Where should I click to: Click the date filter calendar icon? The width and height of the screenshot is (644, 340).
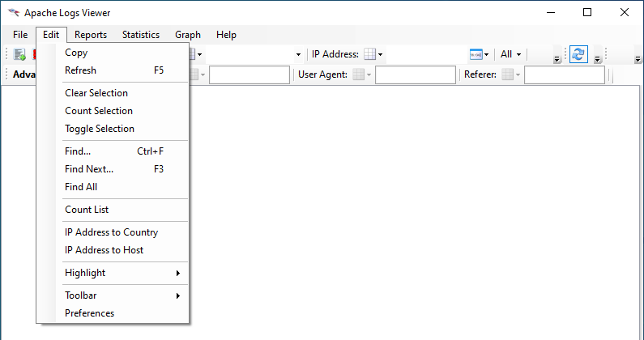click(476, 54)
